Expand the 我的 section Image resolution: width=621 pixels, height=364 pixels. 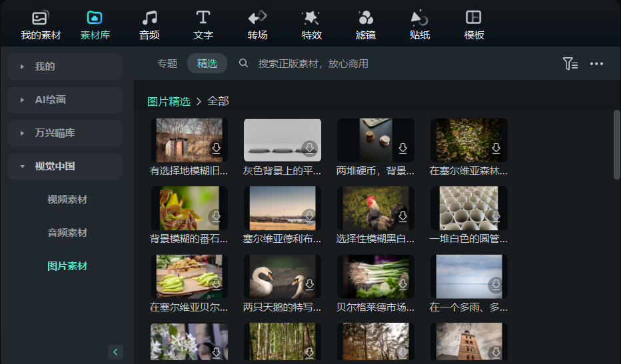click(x=65, y=67)
